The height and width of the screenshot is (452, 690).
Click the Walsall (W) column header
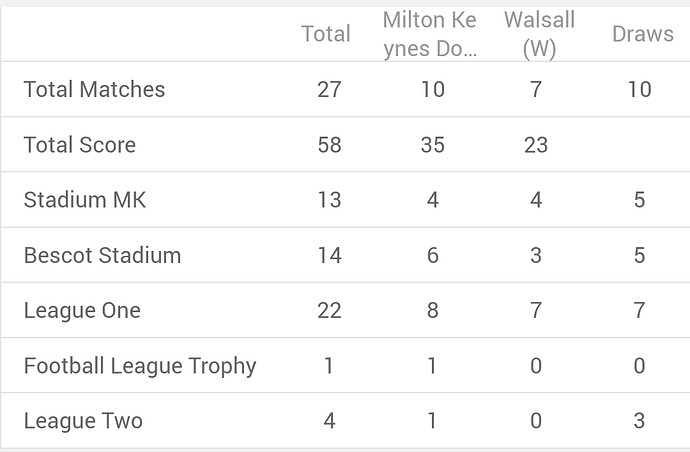point(539,34)
